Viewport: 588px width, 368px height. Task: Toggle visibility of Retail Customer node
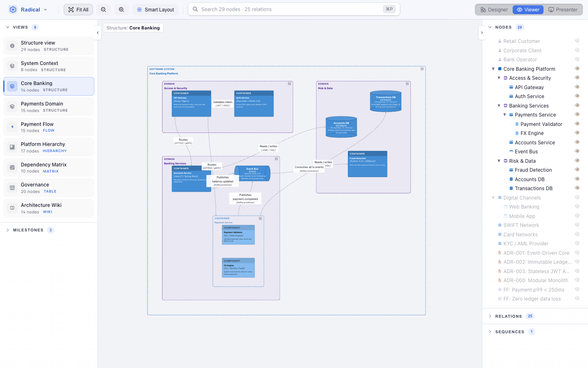[x=577, y=41]
